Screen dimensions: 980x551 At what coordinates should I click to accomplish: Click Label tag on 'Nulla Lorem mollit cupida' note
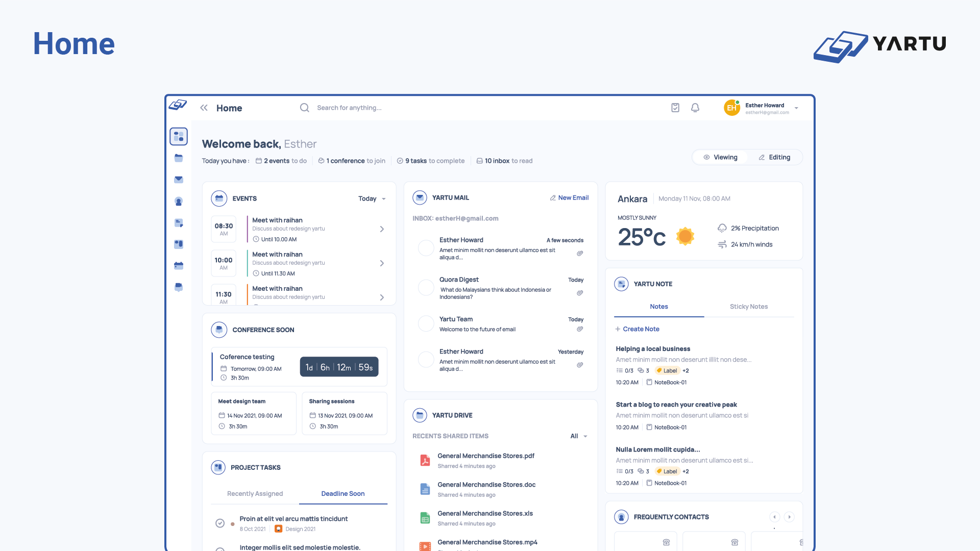tap(667, 471)
